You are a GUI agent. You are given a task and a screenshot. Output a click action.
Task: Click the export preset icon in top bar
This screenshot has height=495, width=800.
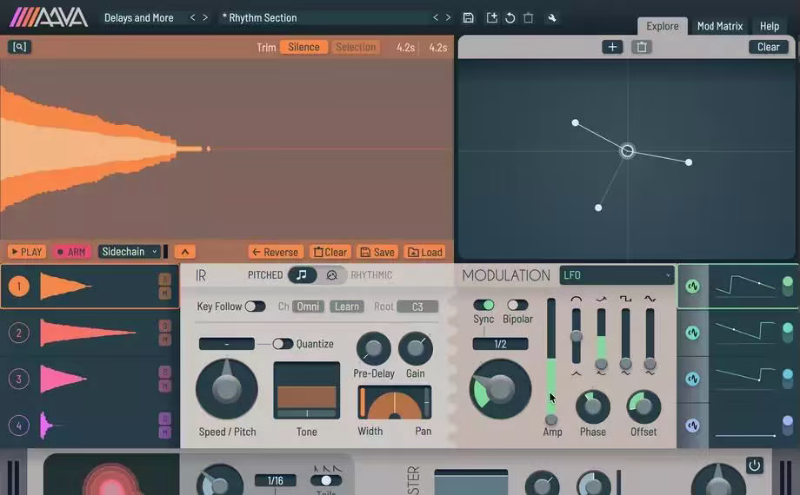click(491, 18)
